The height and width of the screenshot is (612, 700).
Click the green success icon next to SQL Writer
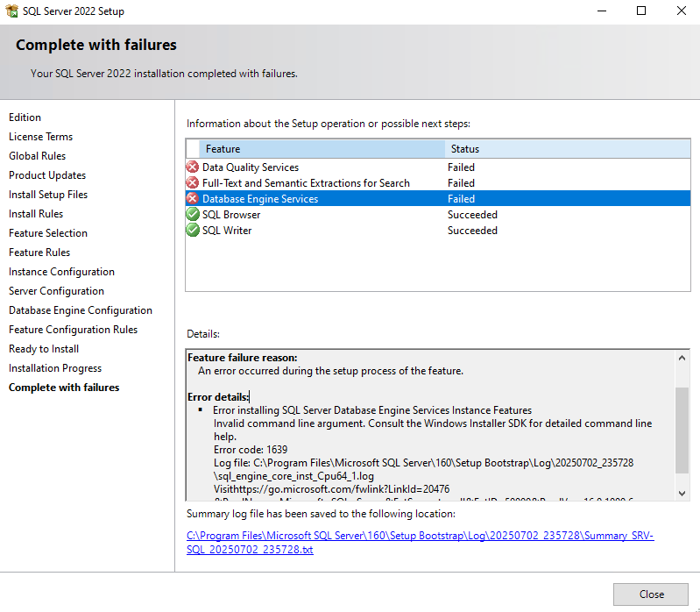[x=193, y=230]
